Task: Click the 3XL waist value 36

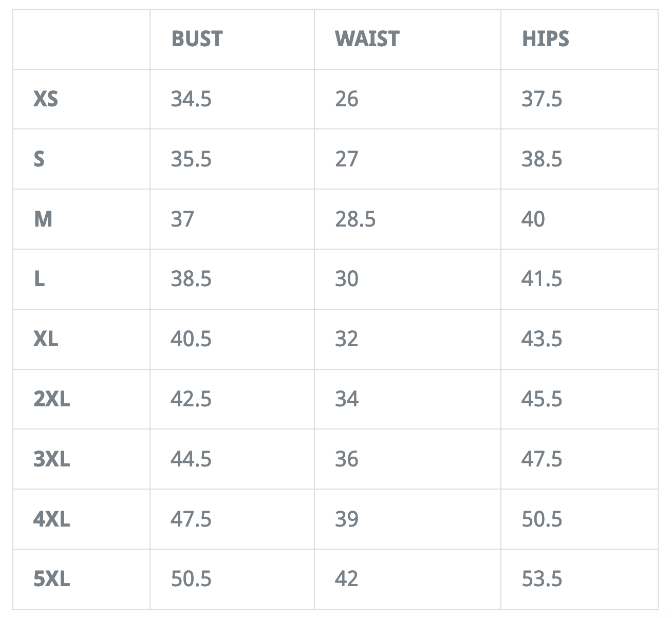Action: click(346, 459)
